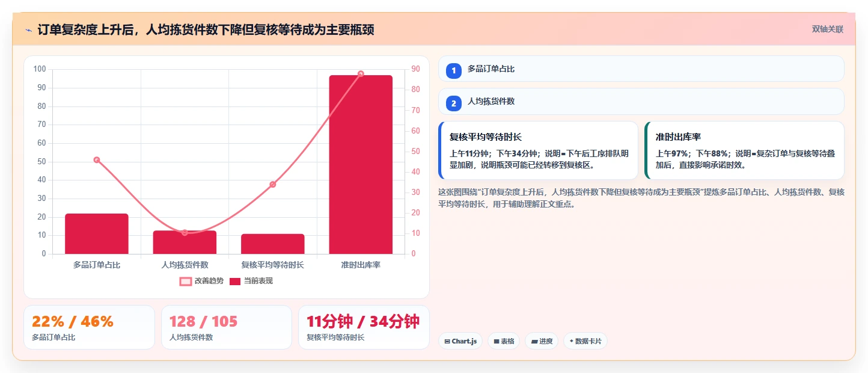Click the chart icon before the title
This screenshot has width=868, height=373.
pyautogui.click(x=29, y=30)
